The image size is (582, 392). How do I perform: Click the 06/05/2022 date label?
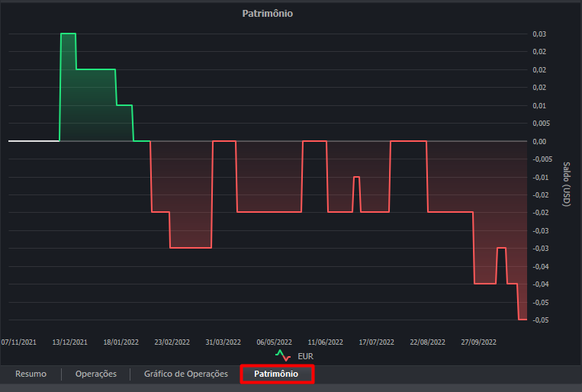tap(274, 342)
